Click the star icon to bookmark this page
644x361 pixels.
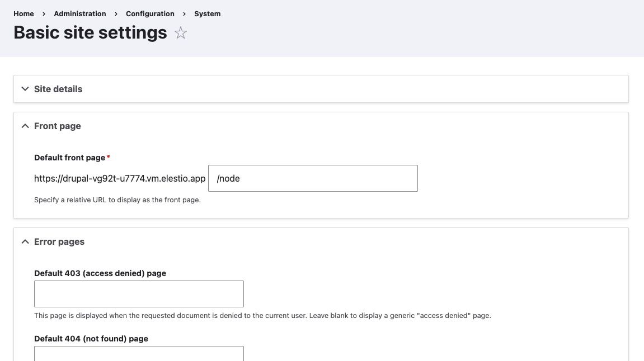(x=180, y=33)
